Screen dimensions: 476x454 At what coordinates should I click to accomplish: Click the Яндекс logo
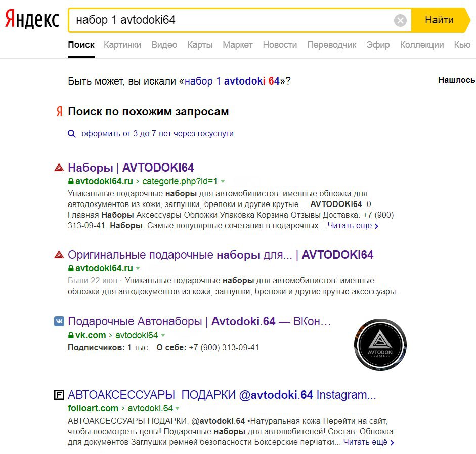click(x=32, y=19)
